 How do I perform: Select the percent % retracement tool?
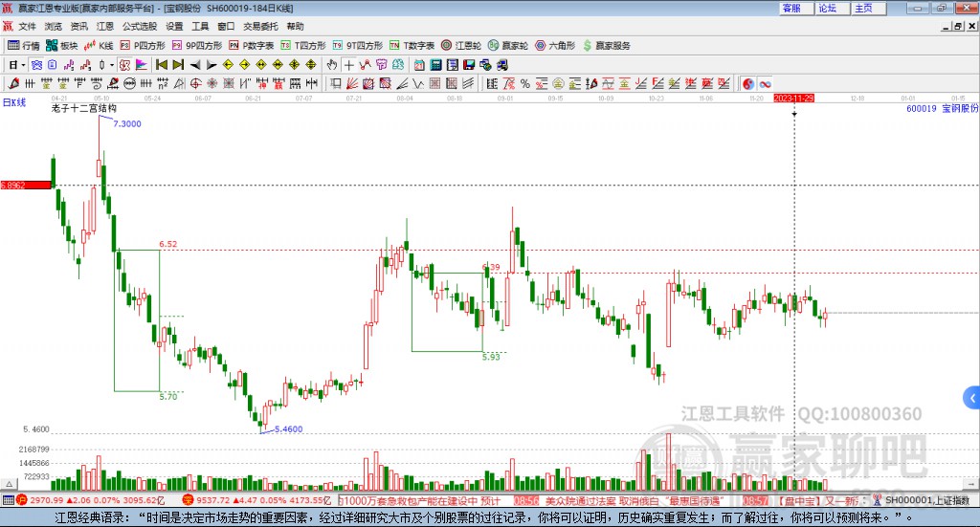tap(525, 83)
